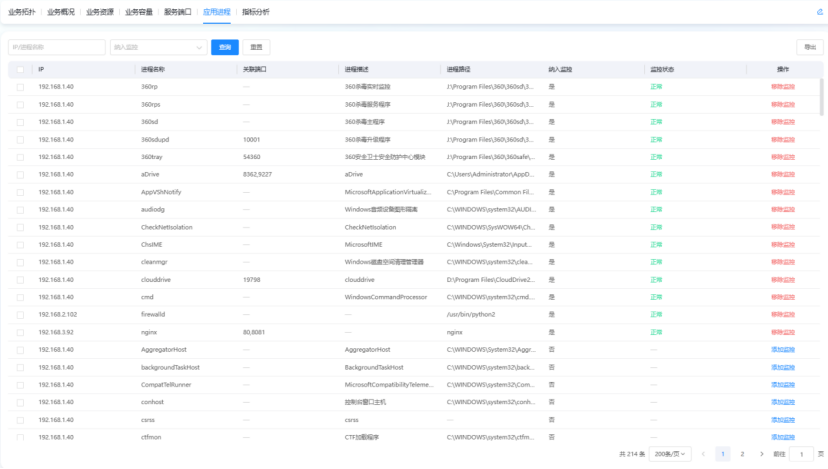
Task: Click the WindowsCommandProcessor description cell
Action: tap(386, 297)
